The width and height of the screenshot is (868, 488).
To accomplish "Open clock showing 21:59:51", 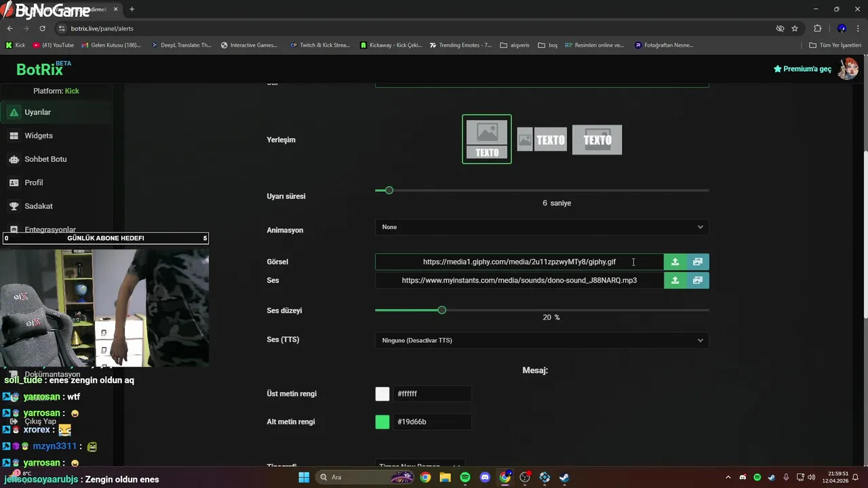I will click(835, 477).
